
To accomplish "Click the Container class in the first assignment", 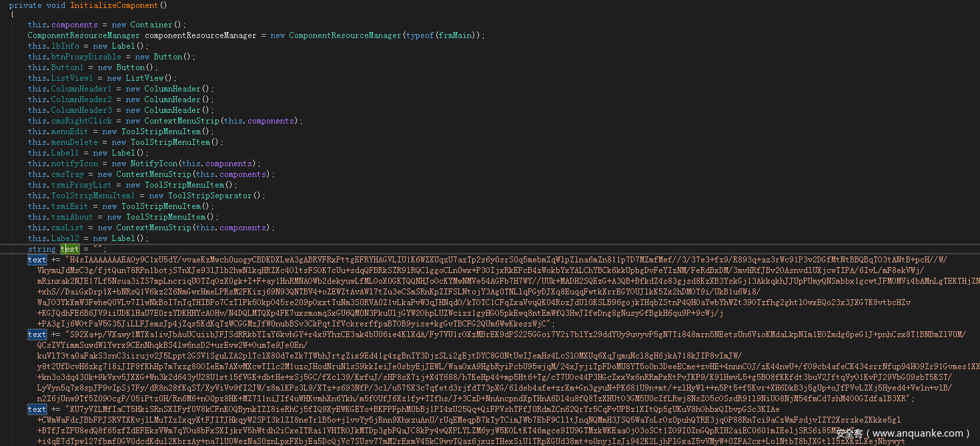I will click(x=151, y=25).
